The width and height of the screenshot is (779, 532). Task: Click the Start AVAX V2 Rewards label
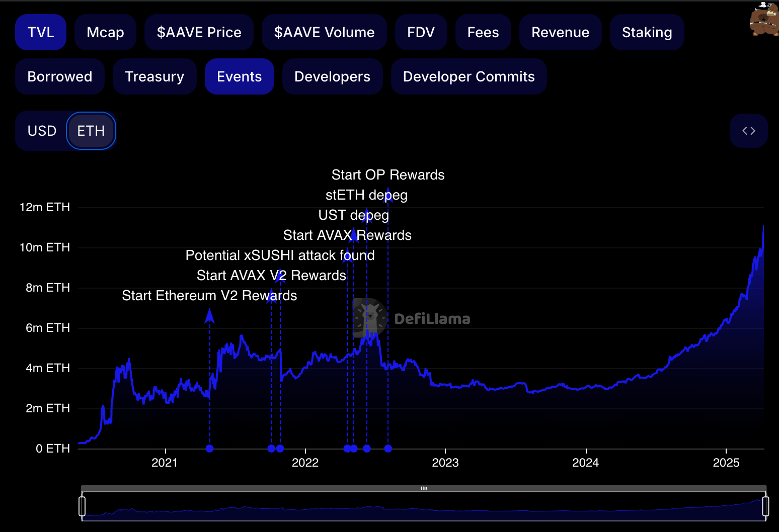271,276
